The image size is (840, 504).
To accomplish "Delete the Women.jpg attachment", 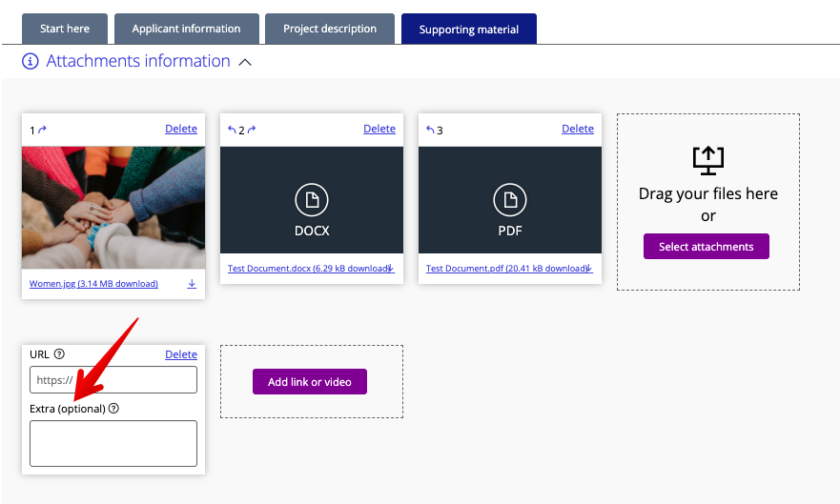I will click(181, 130).
